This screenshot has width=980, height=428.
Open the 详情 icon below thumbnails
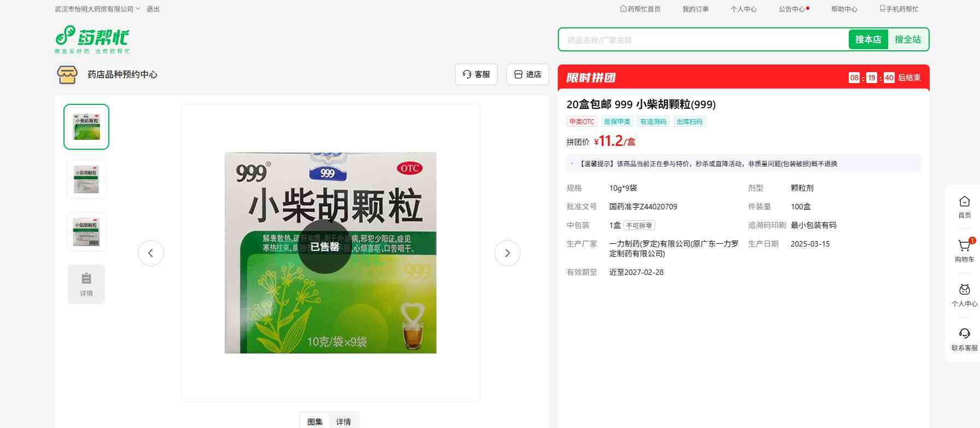click(86, 284)
